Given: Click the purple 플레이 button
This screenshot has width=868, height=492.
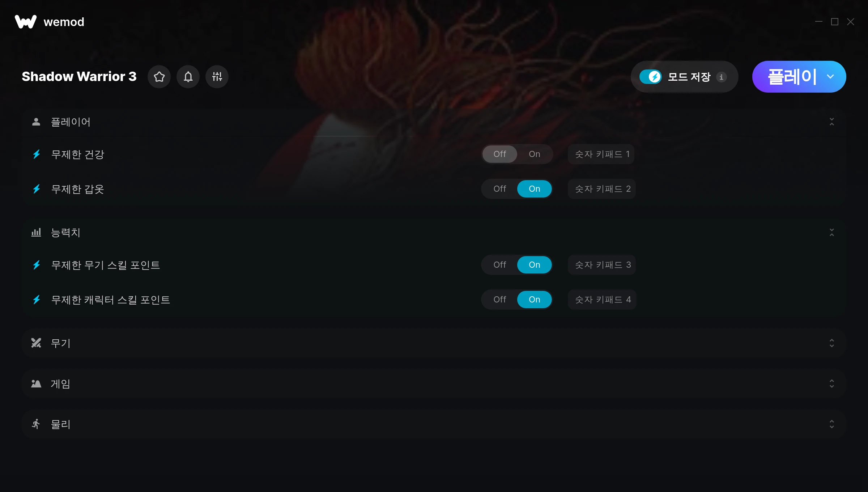Looking at the screenshot, I should (x=792, y=77).
